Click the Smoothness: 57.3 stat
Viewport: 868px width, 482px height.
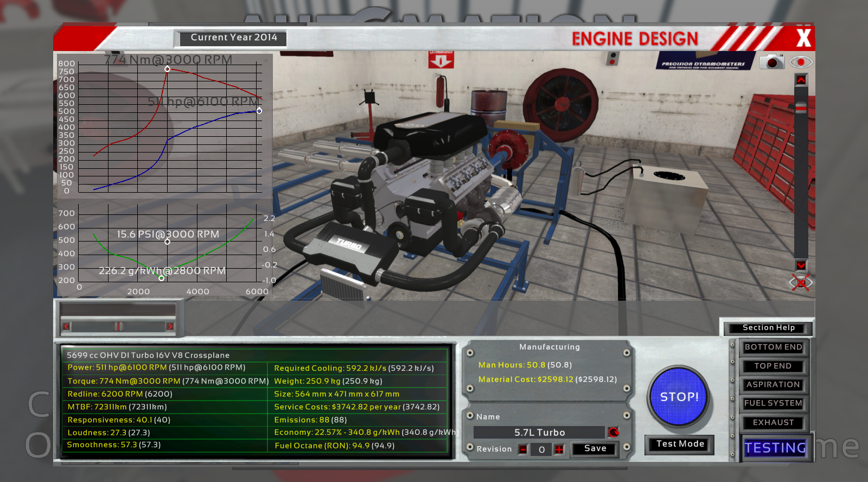click(x=113, y=445)
